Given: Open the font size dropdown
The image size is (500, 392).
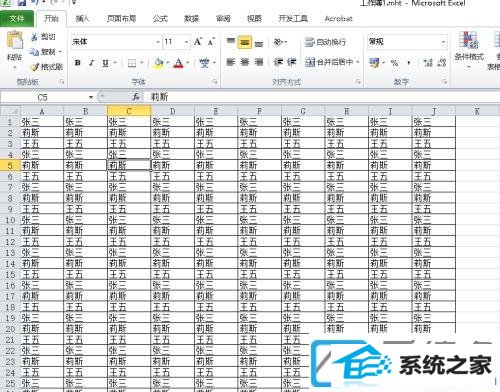Looking at the screenshot, I should pyautogui.click(x=186, y=42).
